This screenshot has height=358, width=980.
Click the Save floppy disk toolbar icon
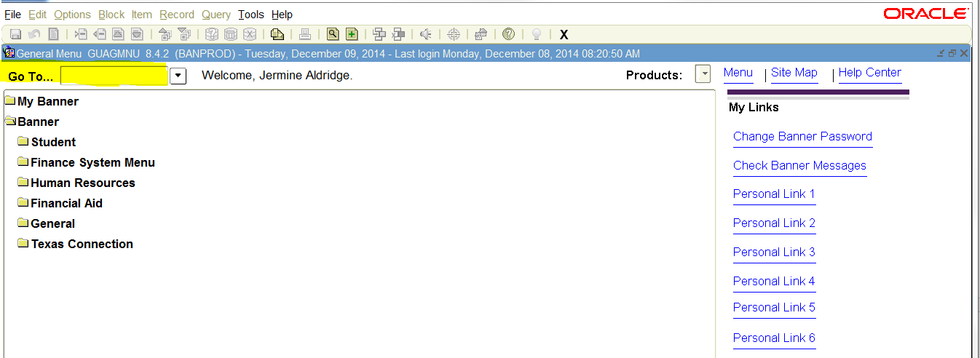coord(15,34)
